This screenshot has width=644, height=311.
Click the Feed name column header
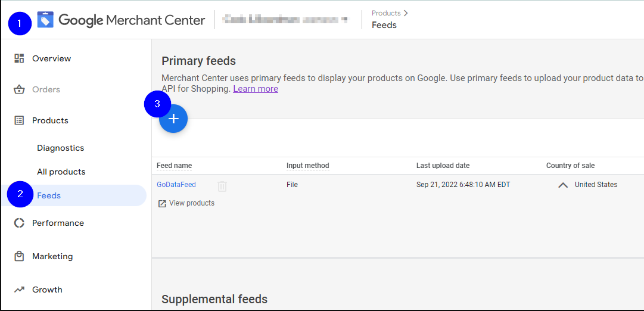(174, 166)
